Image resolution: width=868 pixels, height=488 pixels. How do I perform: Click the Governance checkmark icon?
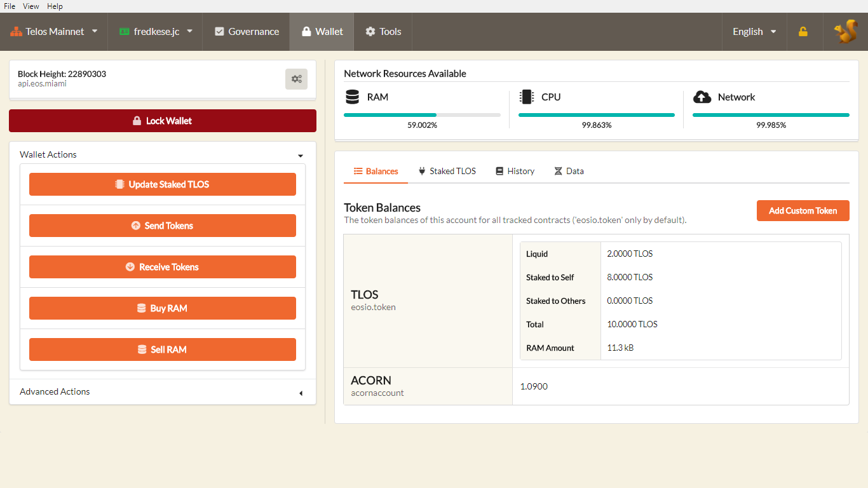(x=219, y=31)
